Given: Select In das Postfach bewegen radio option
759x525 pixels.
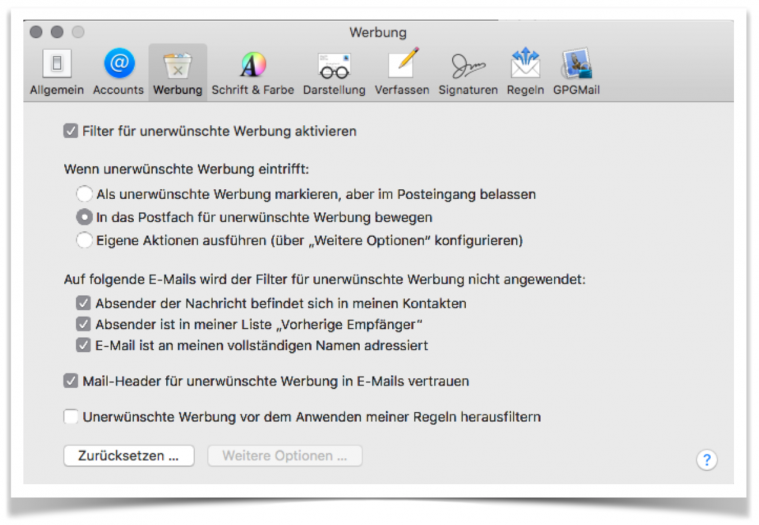Looking at the screenshot, I should (84, 217).
